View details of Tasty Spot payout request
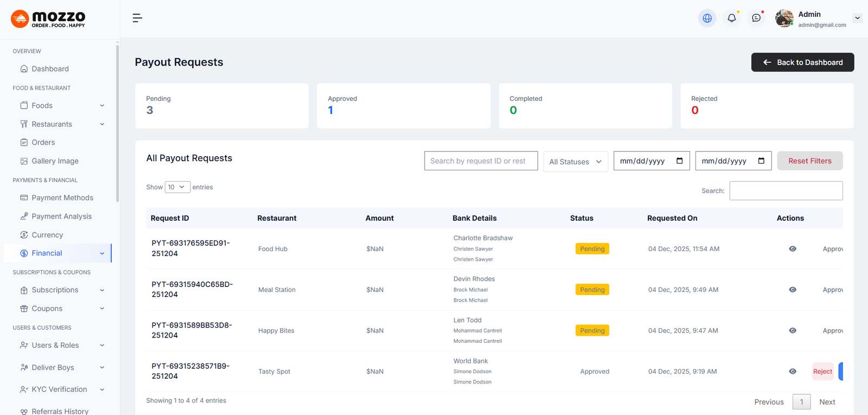The height and width of the screenshot is (415, 868). [793, 372]
